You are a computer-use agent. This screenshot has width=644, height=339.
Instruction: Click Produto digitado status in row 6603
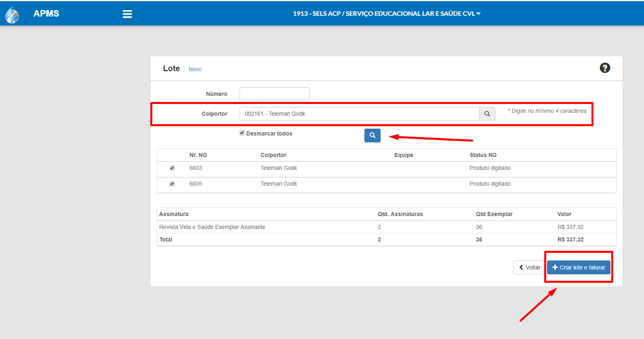490,168
